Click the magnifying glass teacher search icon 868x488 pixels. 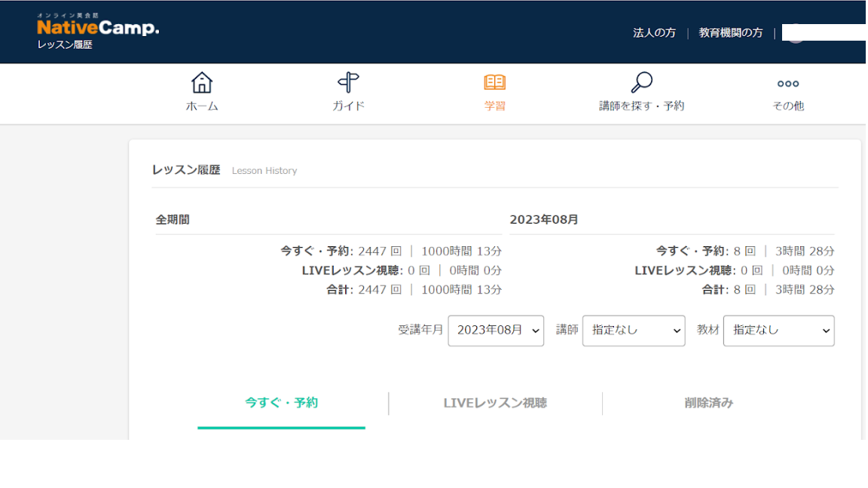click(x=641, y=82)
